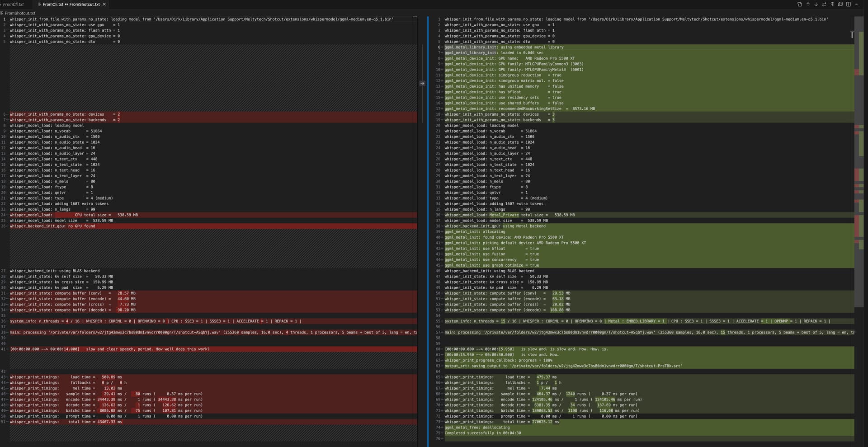The height and width of the screenshot is (447, 868).
Task: Go to next change with down arrow
Action: (816, 4)
